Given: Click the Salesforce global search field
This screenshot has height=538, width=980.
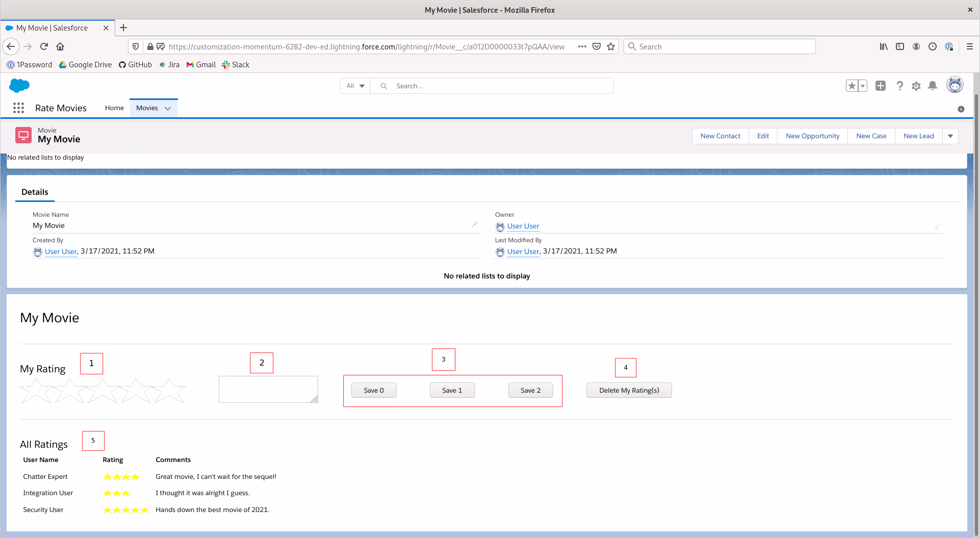Looking at the screenshot, I should tap(492, 86).
